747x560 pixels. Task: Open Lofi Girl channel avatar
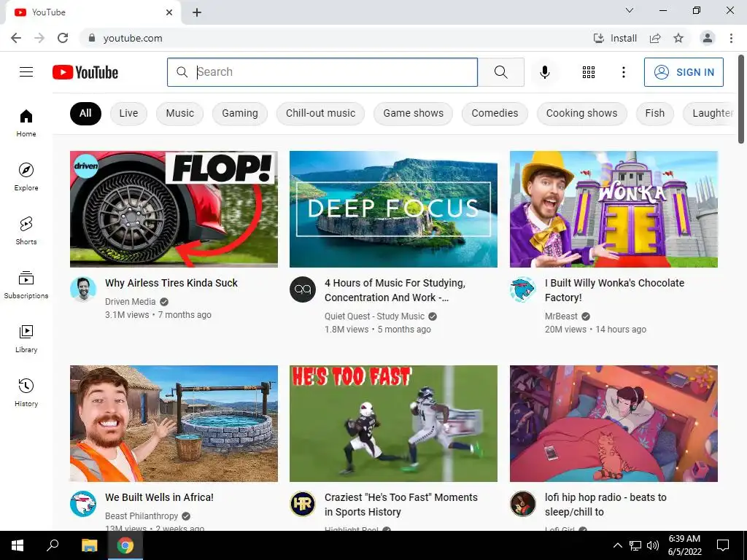(522, 503)
